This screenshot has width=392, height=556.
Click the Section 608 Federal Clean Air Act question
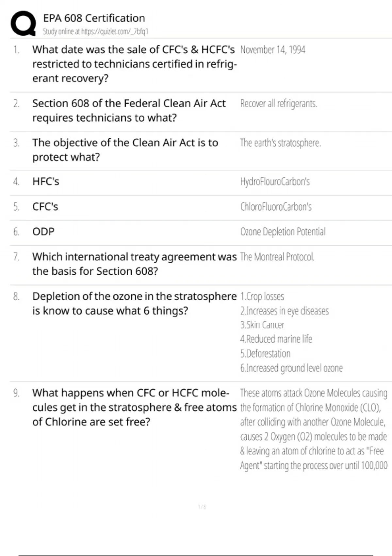[x=129, y=111]
